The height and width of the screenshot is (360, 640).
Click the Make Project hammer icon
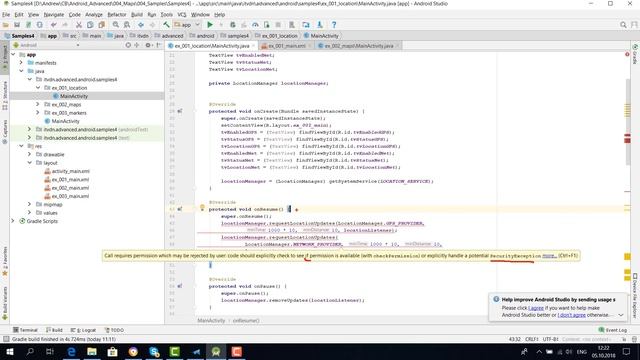click(166, 25)
